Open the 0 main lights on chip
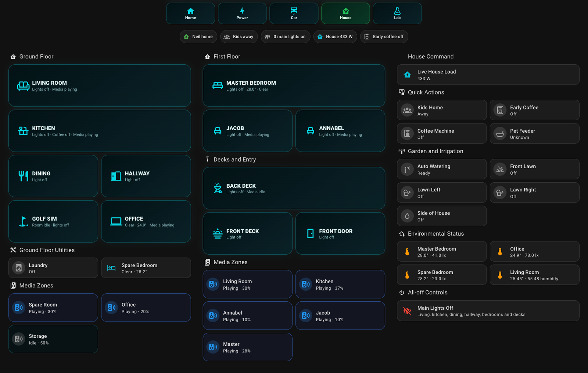 pos(286,37)
